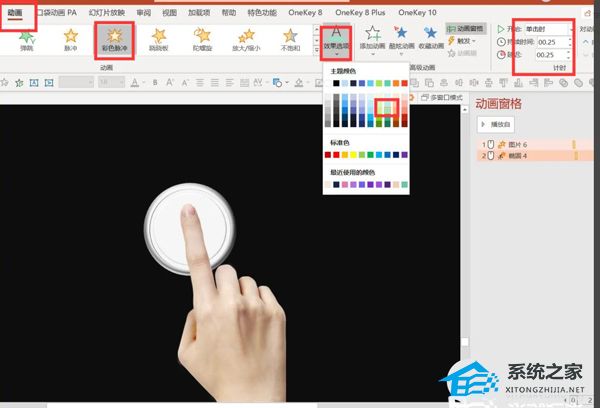Click 播放自 (Play From) button
600x408 pixels.
click(x=496, y=124)
